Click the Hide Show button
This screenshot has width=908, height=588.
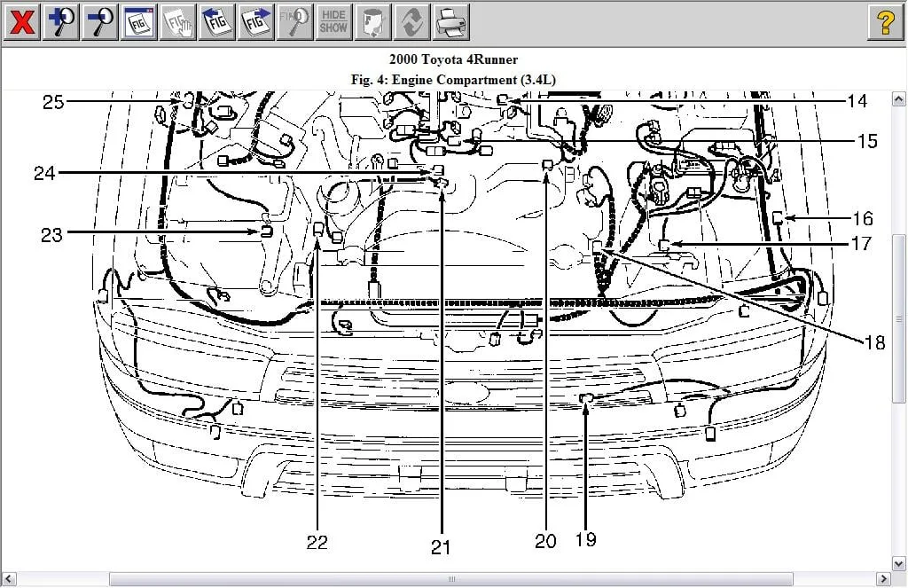tap(333, 22)
